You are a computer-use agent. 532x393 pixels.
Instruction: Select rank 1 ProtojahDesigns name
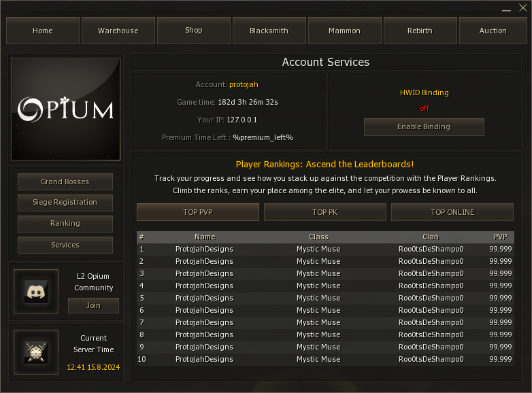point(204,250)
